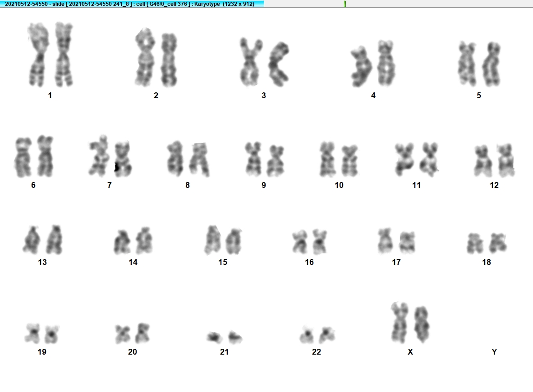Select the chromosome 5 pair image

(x=479, y=64)
